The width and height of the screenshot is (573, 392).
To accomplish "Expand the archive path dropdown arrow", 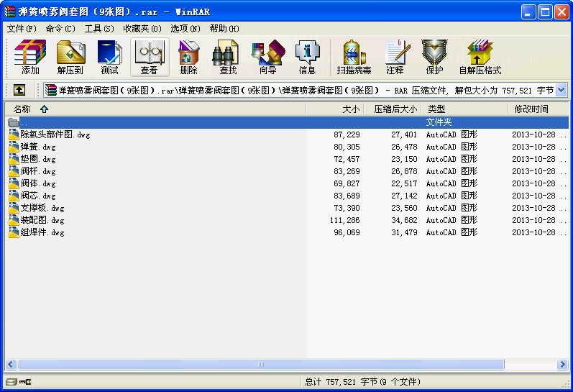I will click(x=561, y=90).
